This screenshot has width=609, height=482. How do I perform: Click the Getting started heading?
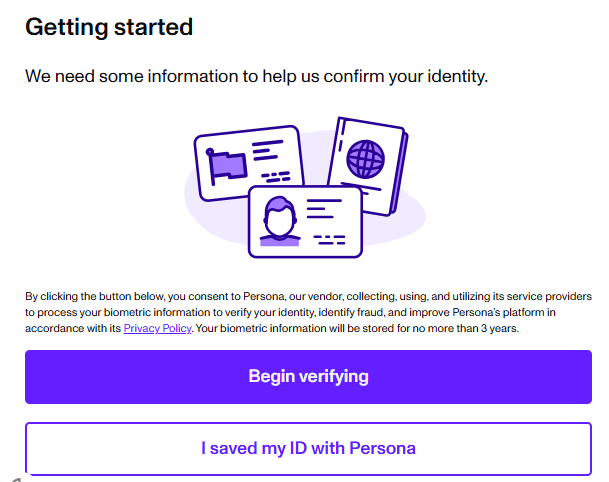pos(109,27)
